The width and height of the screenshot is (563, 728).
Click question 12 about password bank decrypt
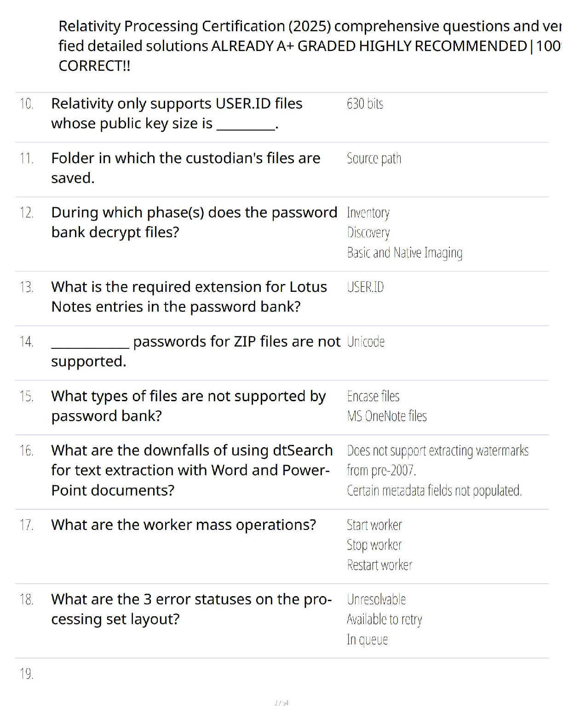tap(194, 222)
